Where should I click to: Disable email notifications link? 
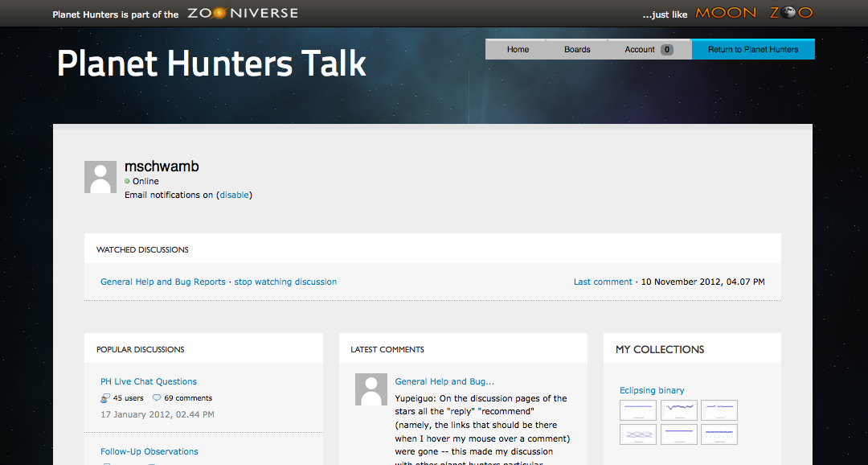[x=235, y=195]
